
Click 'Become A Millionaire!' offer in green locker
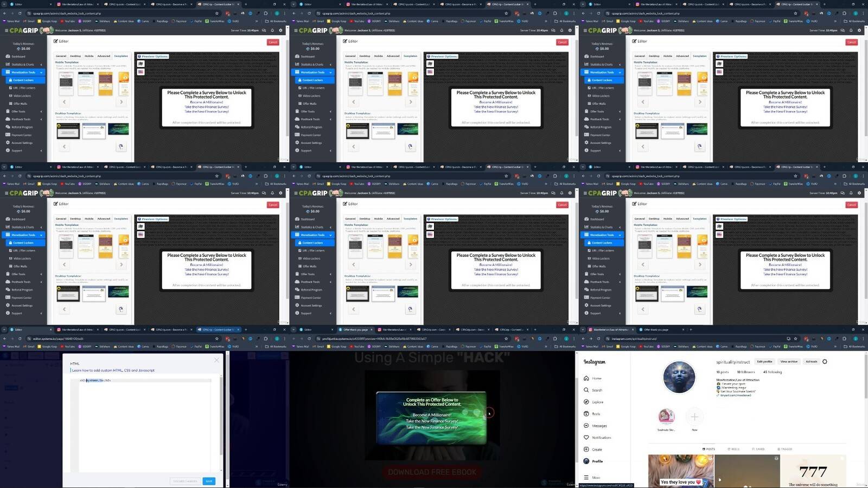pyautogui.click(x=432, y=415)
